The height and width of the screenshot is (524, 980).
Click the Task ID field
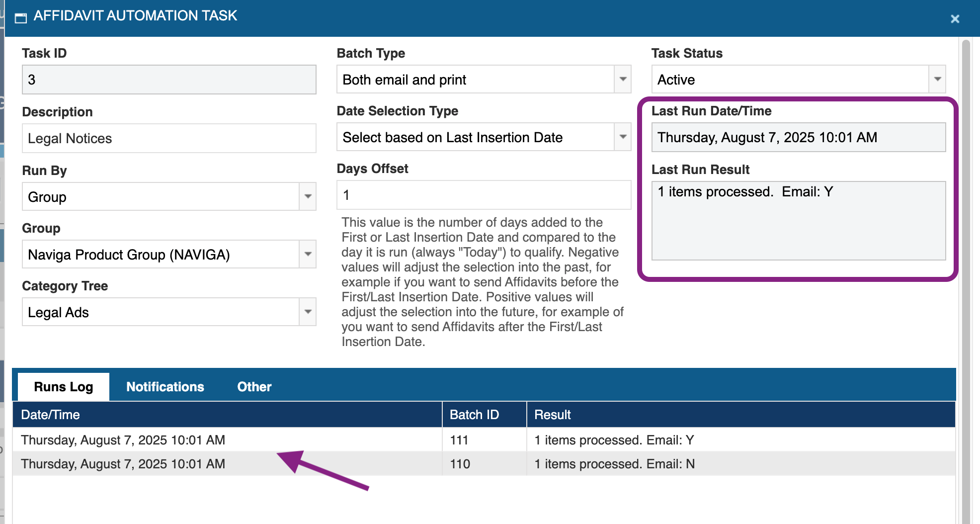coord(169,80)
